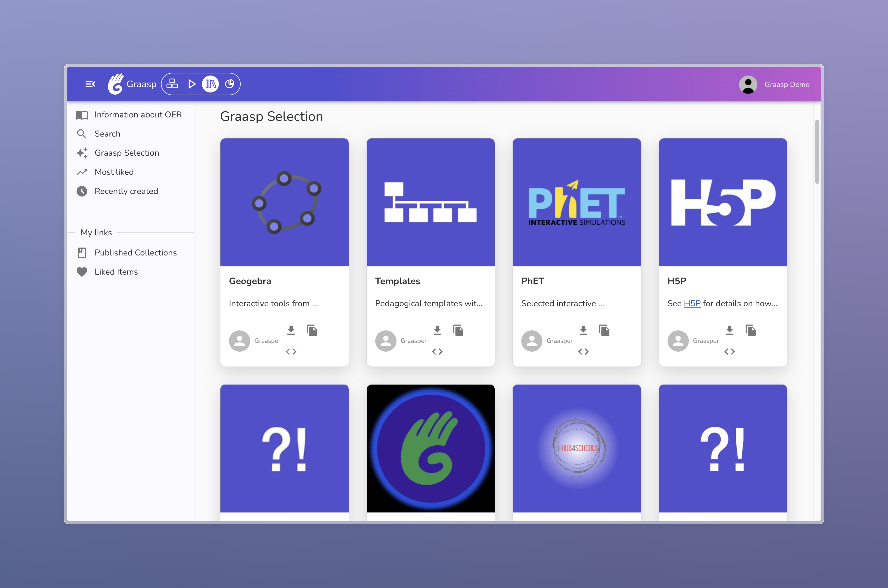Open Search in the sidebar
This screenshot has width=888, height=588.
tap(107, 134)
